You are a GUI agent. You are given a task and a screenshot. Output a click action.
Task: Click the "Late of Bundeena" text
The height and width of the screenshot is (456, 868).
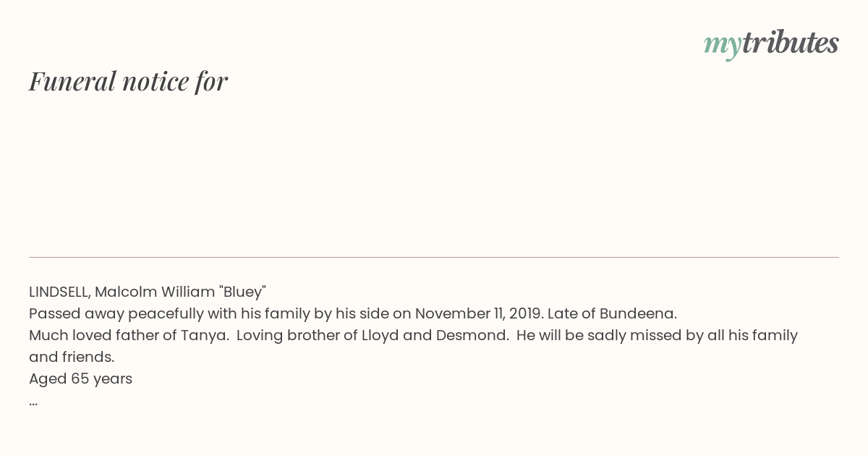click(x=612, y=314)
